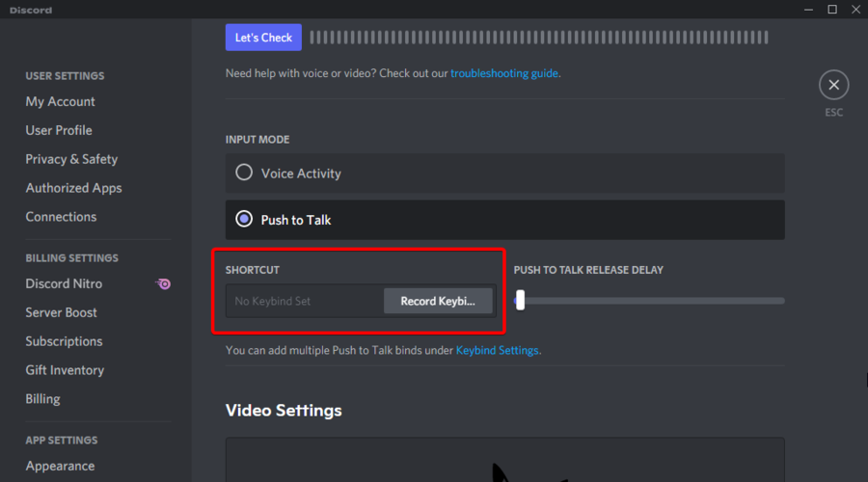Screen dimensions: 868x482
Task: Open Authorized Apps page
Action: click(x=73, y=188)
